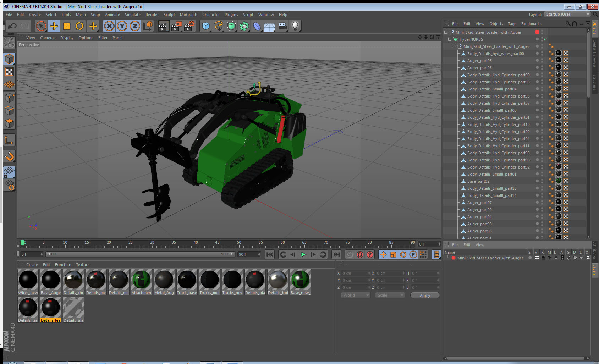The image size is (599, 364).
Task: Toggle Autokeying button
Action: pos(360,254)
